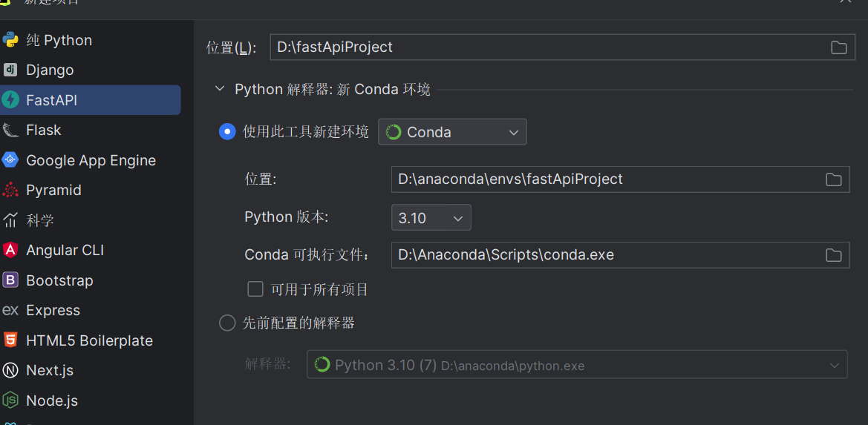Choose the HTML5 Boilerplate icon

10,340
